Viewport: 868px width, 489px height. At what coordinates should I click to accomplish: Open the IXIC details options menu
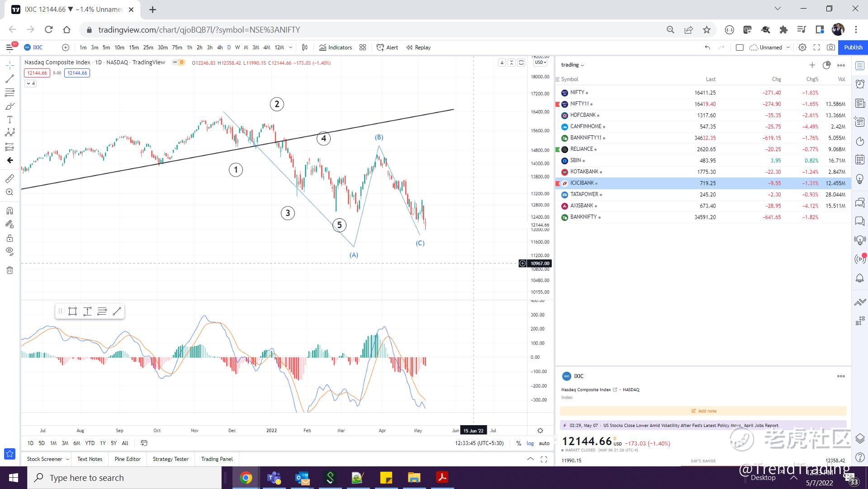pos(841,376)
